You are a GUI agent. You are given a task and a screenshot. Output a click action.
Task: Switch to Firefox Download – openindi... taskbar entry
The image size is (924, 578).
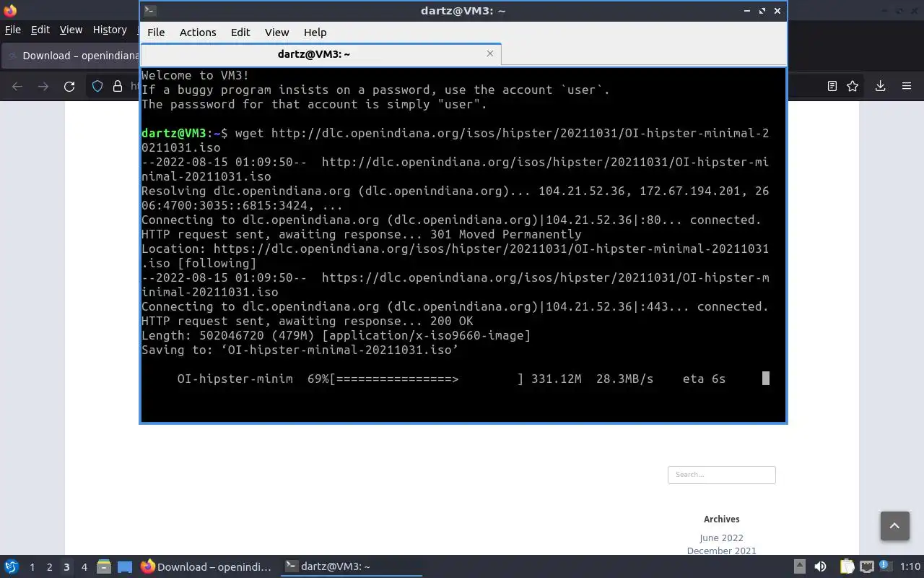coord(206,566)
